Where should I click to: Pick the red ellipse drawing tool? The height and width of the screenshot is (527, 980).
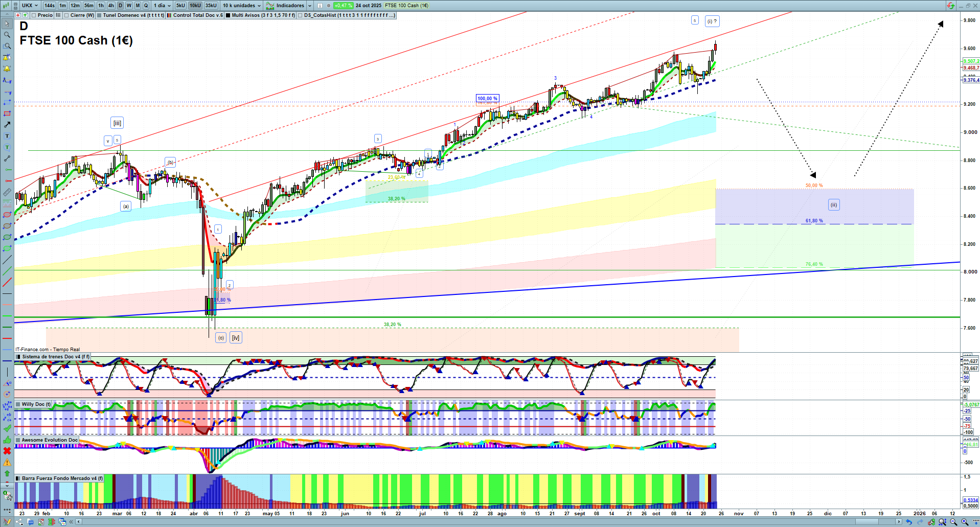coord(7,215)
